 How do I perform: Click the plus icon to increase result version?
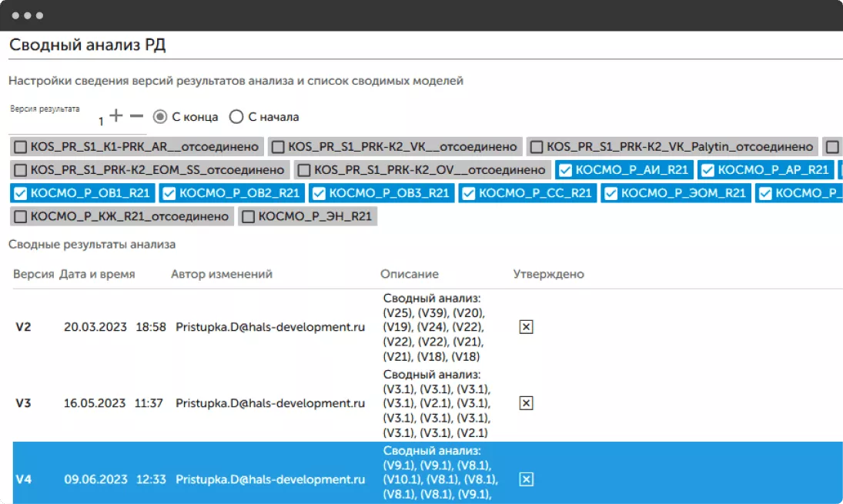116,116
